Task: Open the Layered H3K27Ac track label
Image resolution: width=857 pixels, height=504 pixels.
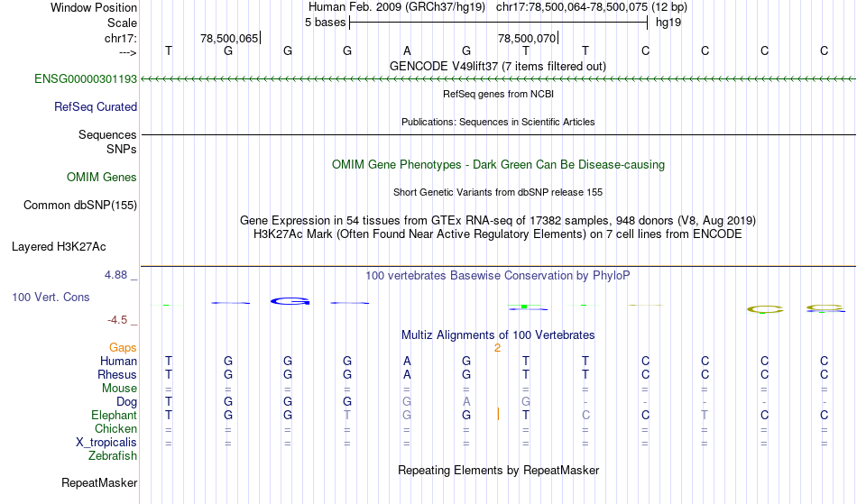Action: point(59,246)
